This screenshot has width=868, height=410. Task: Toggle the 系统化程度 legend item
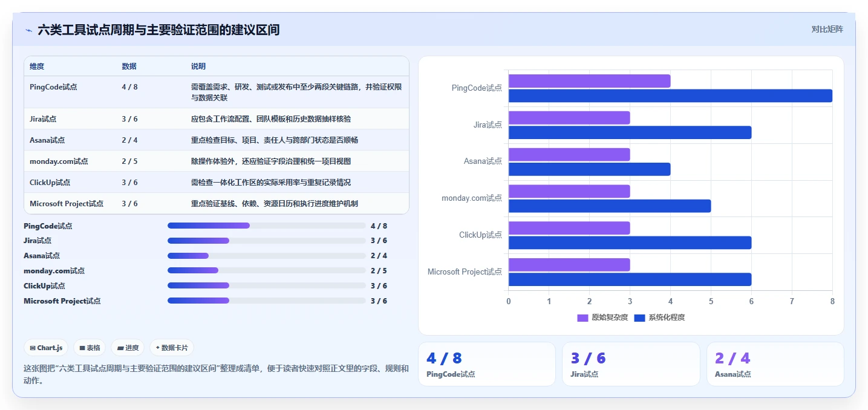click(x=659, y=317)
